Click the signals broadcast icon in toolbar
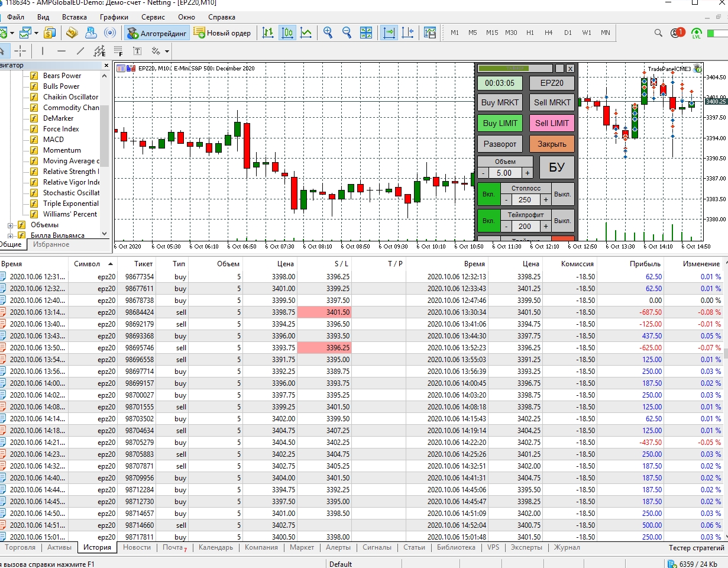The height and width of the screenshot is (568, 728). click(x=109, y=33)
